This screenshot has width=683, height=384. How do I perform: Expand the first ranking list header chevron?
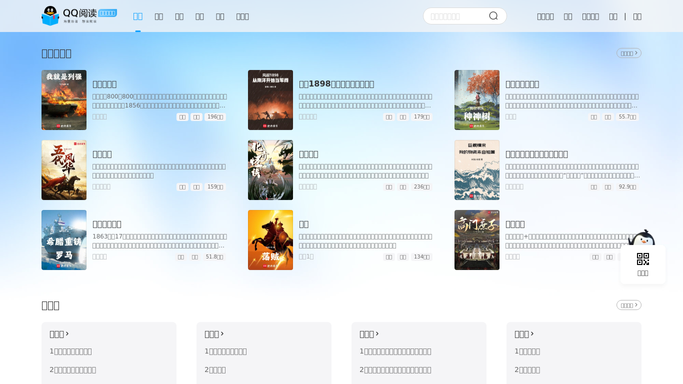point(59,334)
